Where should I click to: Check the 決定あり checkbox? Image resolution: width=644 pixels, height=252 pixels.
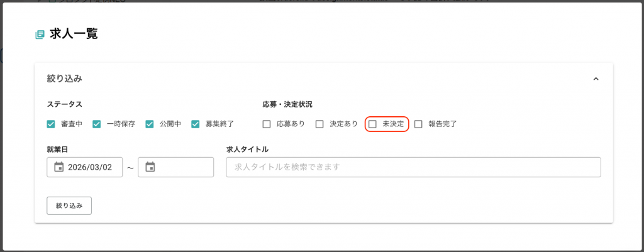(x=319, y=124)
